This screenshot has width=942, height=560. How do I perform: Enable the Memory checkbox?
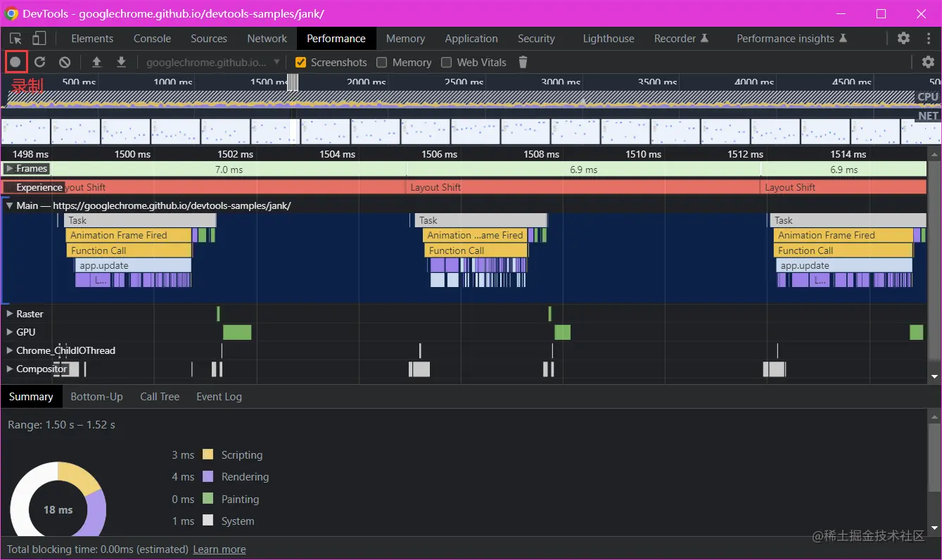tap(382, 62)
